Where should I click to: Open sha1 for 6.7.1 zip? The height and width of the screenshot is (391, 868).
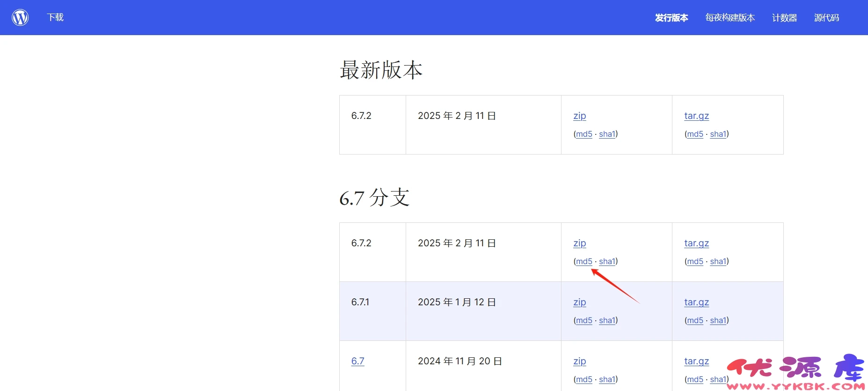click(607, 320)
